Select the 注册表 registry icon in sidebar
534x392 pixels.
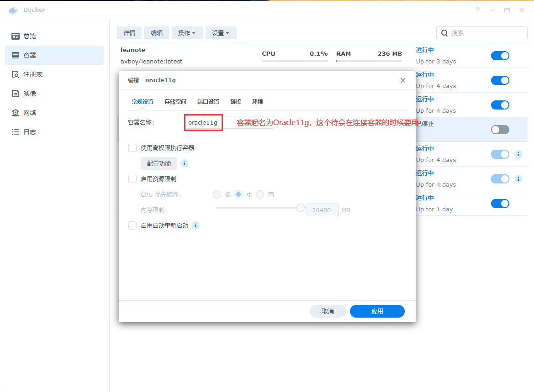(x=16, y=74)
